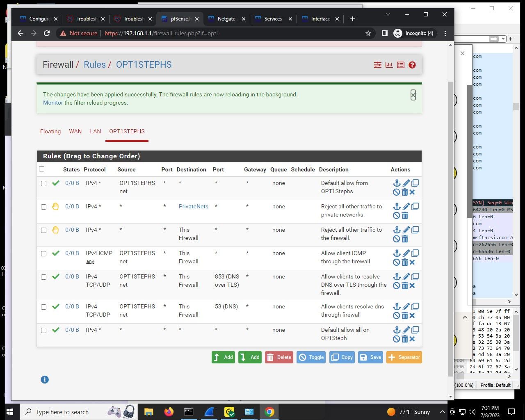Image resolution: width=525 pixels, height=420 pixels.
Task: Disable the DNS over TLS rule
Action: 396,286
